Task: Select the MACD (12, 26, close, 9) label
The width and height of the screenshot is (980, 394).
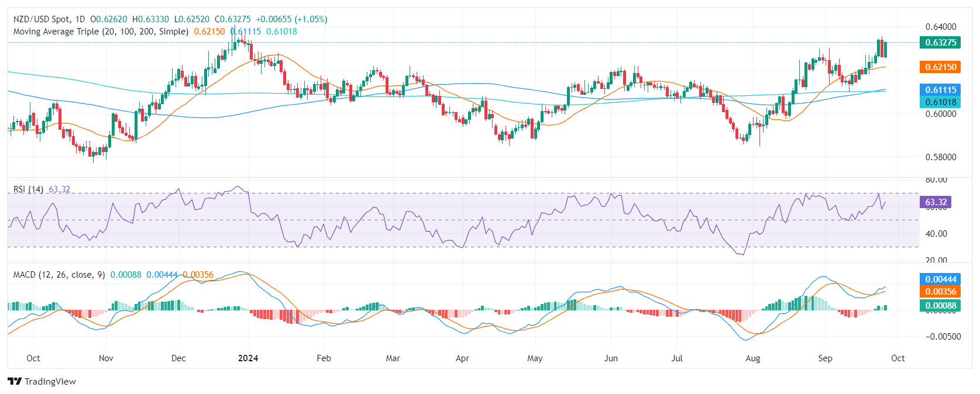Action: pyautogui.click(x=59, y=275)
